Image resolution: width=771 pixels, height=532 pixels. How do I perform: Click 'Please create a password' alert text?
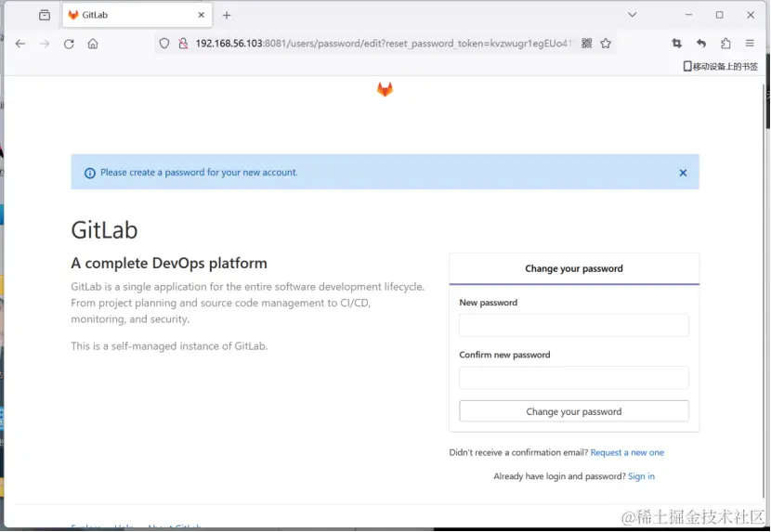199,173
